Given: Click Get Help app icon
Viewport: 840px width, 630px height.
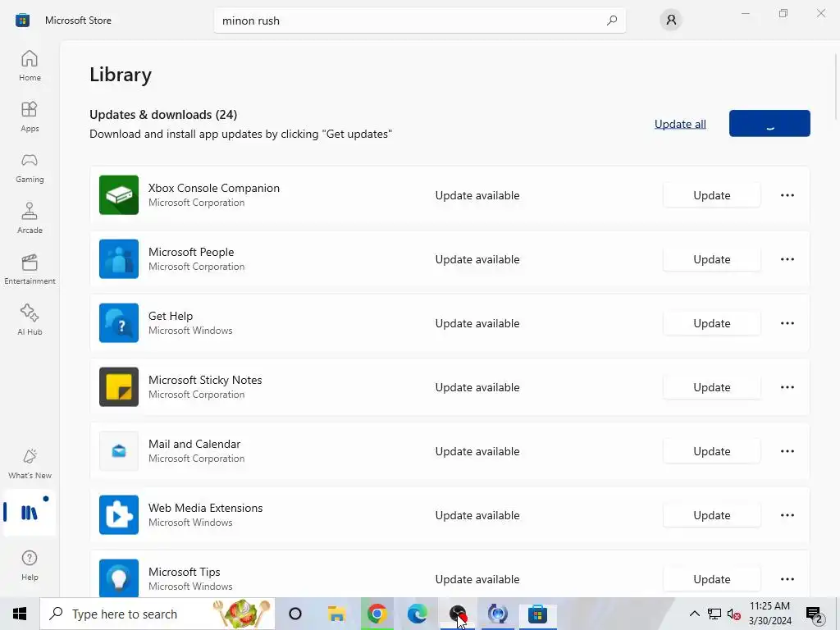Looking at the screenshot, I should pyautogui.click(x=119, y=323).
